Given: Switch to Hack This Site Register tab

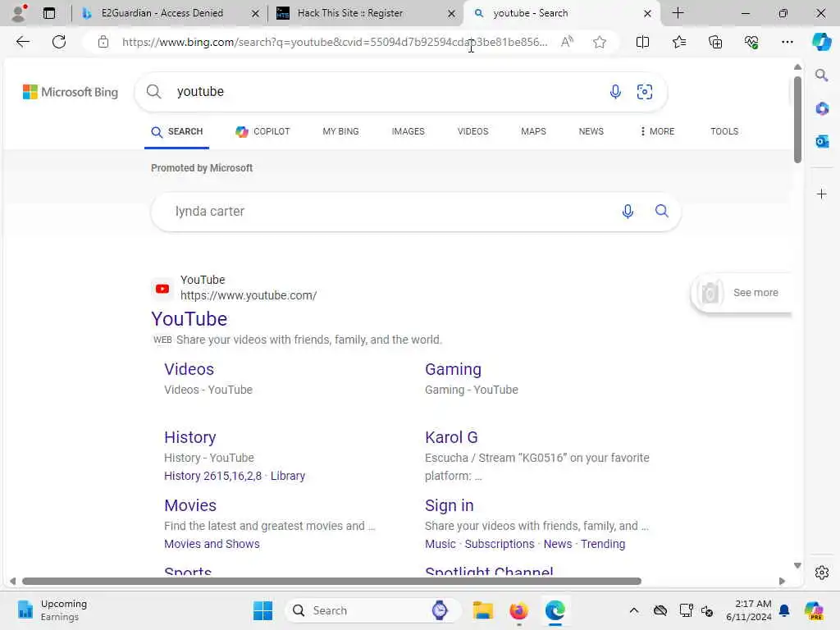Looking at the screenshot, I should (x=349, y=13).
